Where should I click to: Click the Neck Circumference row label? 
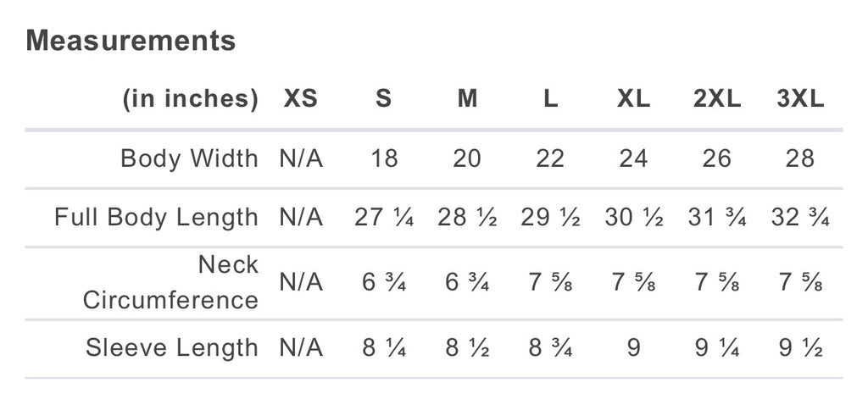point(170,282)
